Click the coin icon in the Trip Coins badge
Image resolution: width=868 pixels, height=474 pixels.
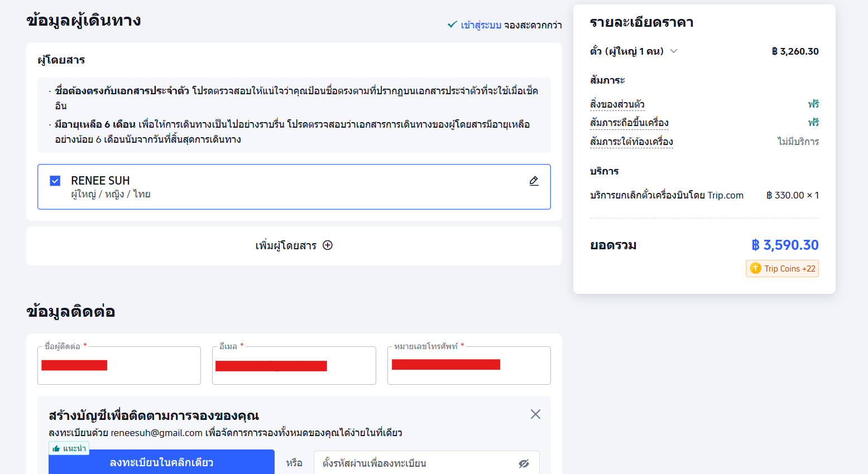tap(757, 268)
